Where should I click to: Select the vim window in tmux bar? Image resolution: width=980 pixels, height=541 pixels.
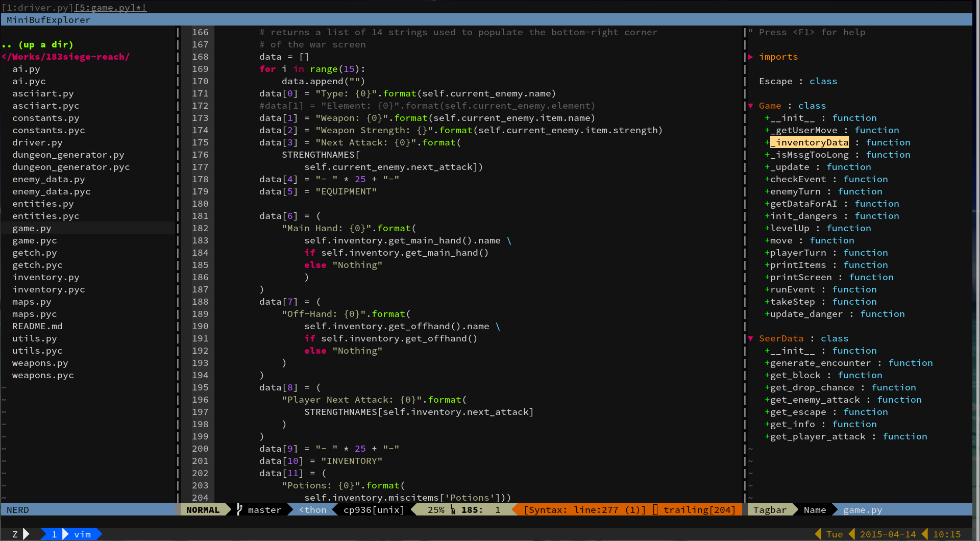[82, 534]
